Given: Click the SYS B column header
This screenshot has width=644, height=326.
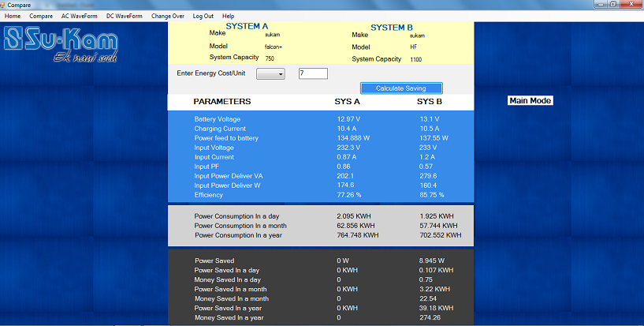Looking at the screenshot, I should [x=429, y=102].
